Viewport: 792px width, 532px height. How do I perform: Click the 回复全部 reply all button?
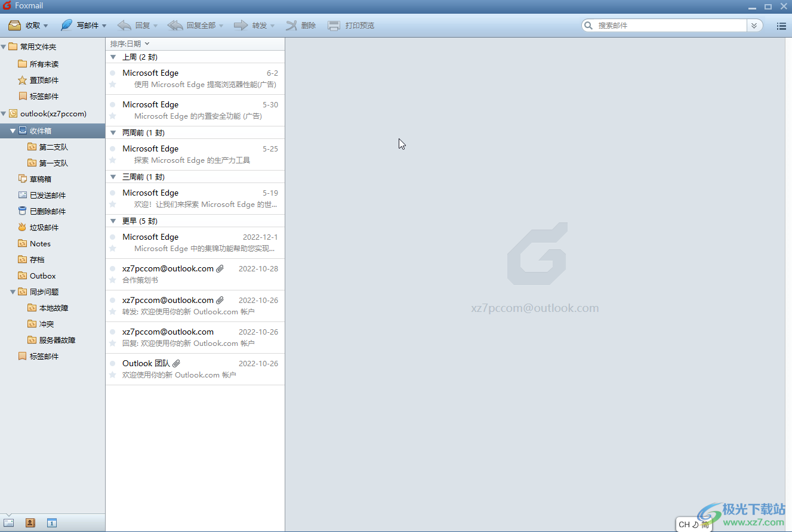tap(192, 26)
